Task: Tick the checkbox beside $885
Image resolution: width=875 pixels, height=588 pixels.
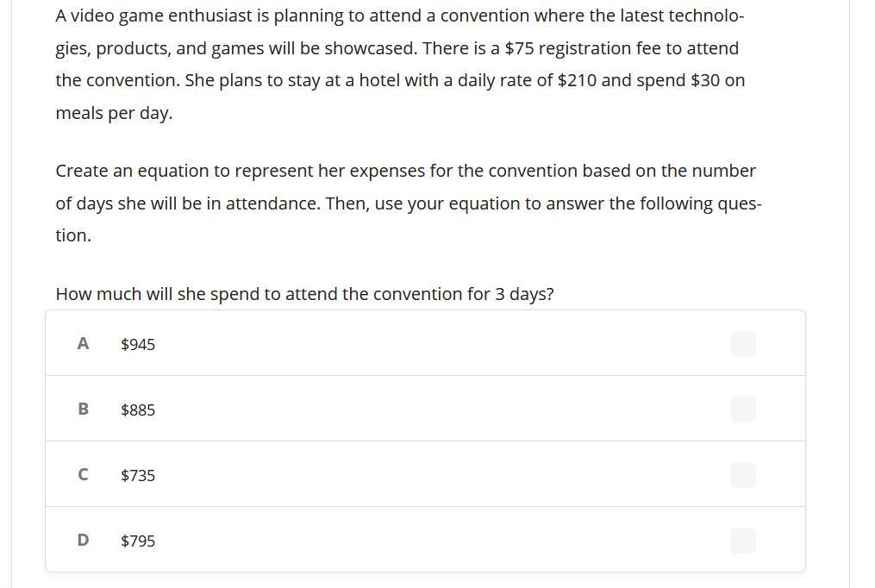Action: tap(742, 410)
